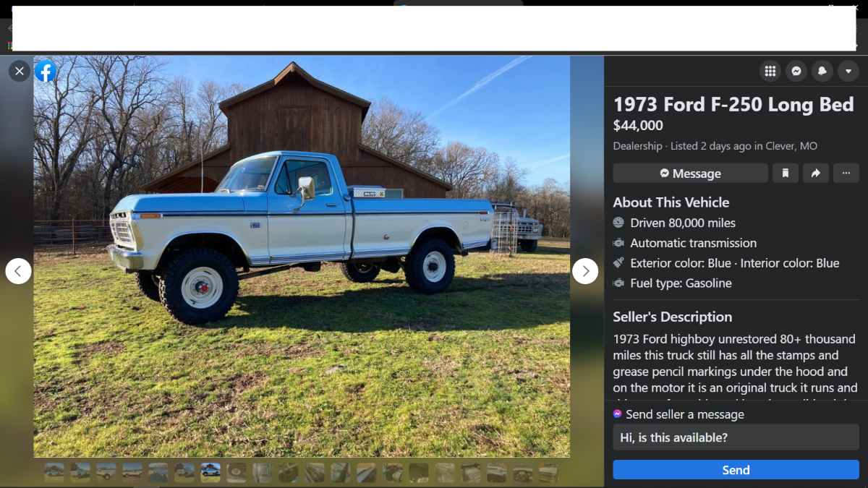Open the account dropdown arrow
This screenshot has width=868, height=488.
click(x=848, y=71)
